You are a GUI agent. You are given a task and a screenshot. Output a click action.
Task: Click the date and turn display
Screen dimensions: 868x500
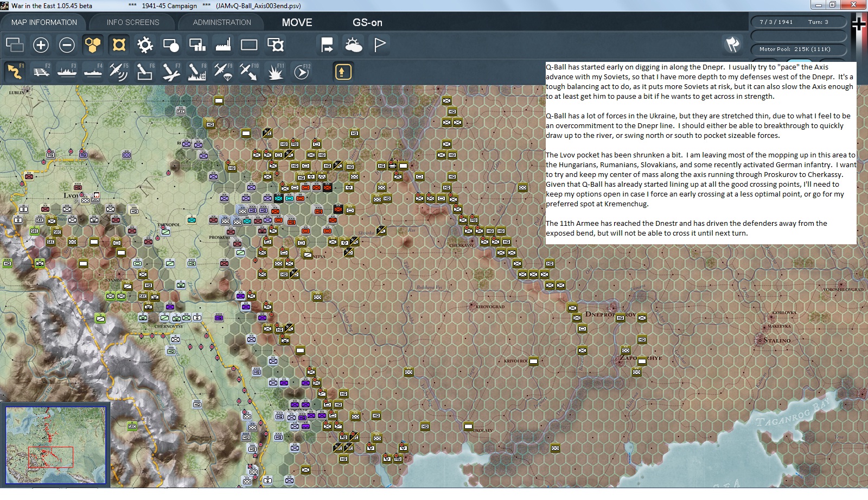click(x=799, y=22)
